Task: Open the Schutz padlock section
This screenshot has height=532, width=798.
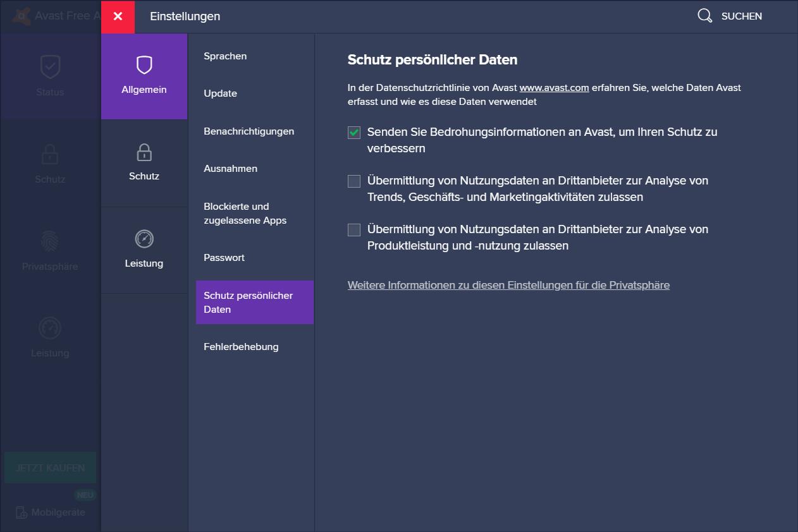Action: (144, 153)
